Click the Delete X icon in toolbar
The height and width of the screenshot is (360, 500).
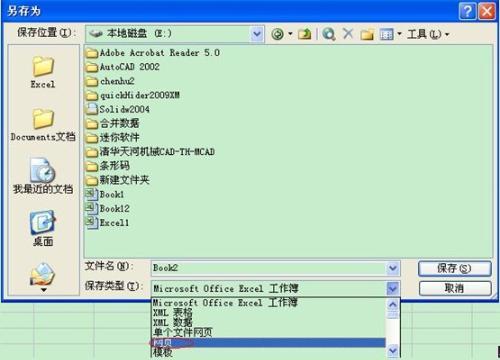coord(348,33)
